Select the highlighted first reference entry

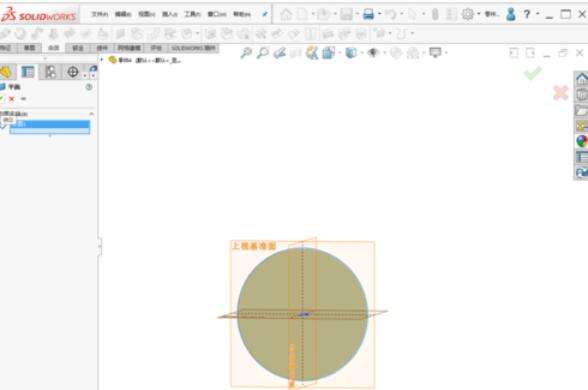pos(50,124)
